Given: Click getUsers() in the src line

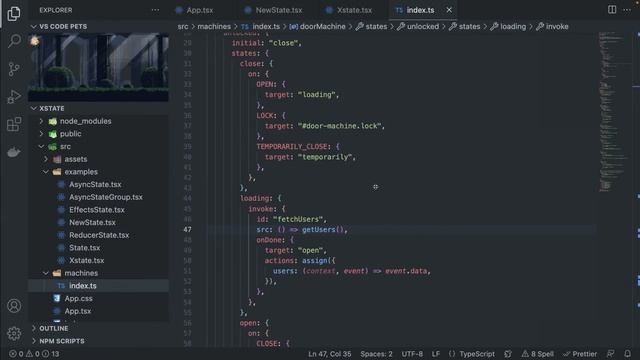Looking at the screenshot, I should [x=324, y=229].
